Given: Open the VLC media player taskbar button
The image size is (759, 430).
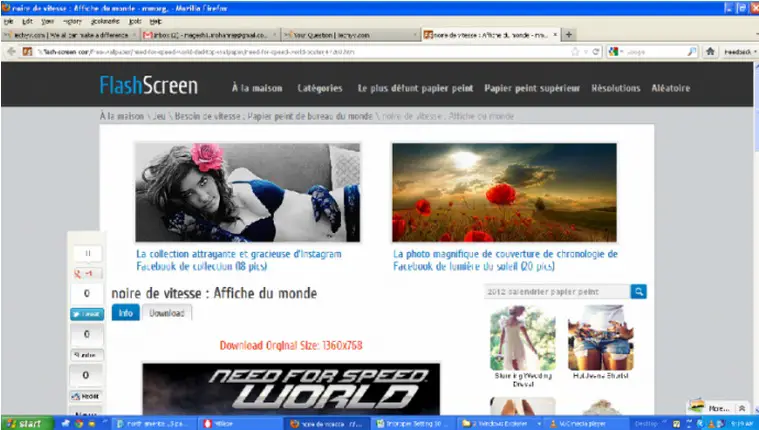Looking at the screenshot, I should [585, 424].
